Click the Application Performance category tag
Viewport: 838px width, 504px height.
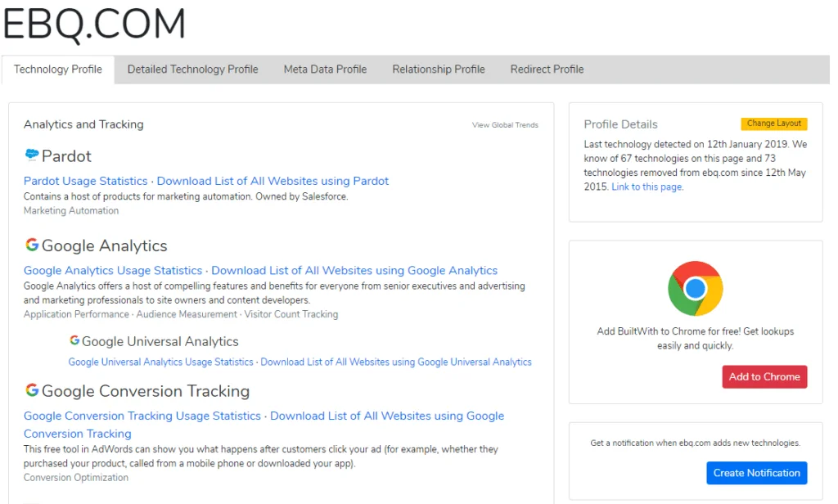click(76, 314)
